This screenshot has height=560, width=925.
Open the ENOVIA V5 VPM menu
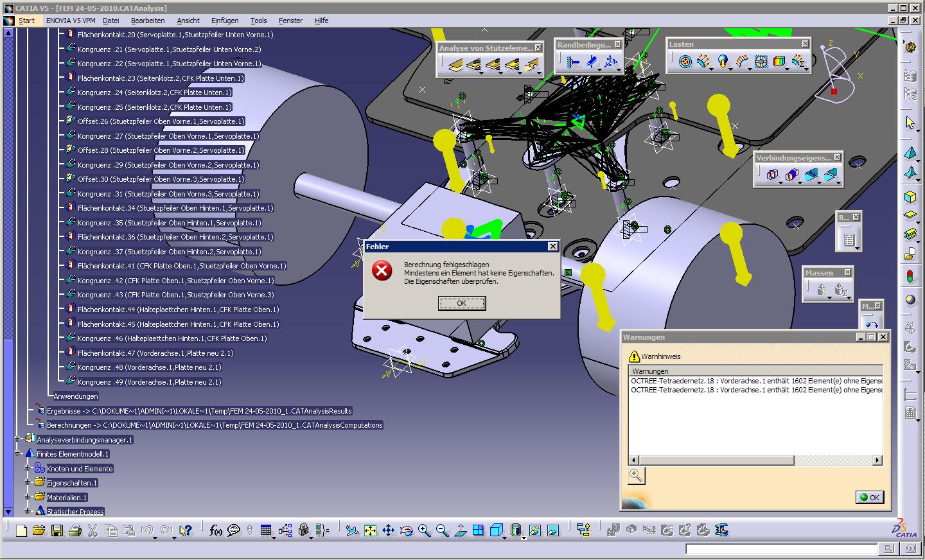[71, 21]
